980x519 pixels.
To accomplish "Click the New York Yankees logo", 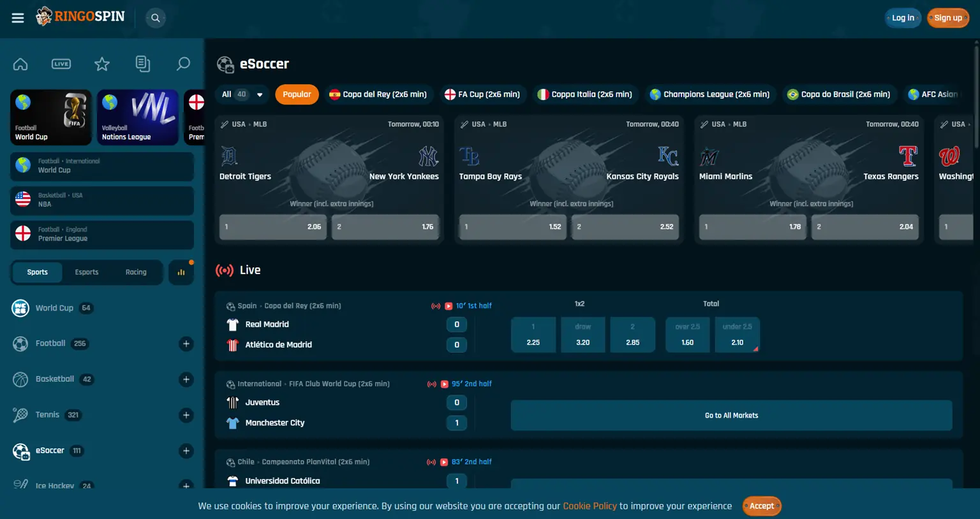I will pyautogui.click(x=429, y=156).
